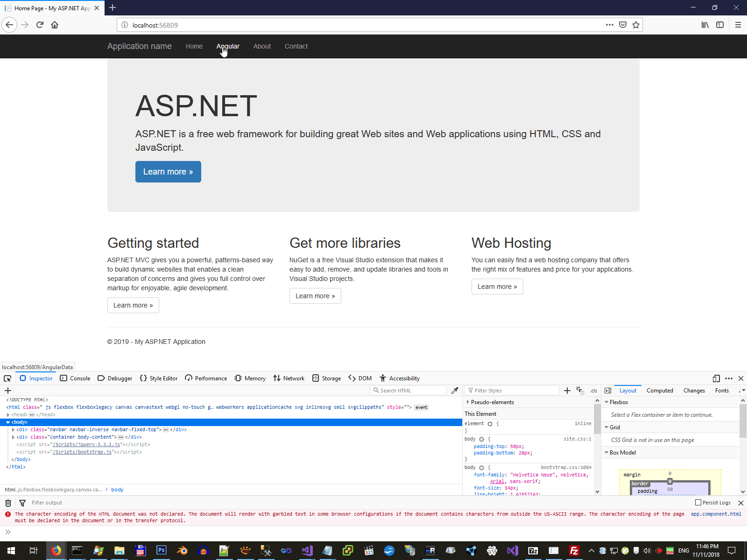The height and width of the screenshot is (560, 747).
Task: Toggle the .cls class panel
Action: 593,391
